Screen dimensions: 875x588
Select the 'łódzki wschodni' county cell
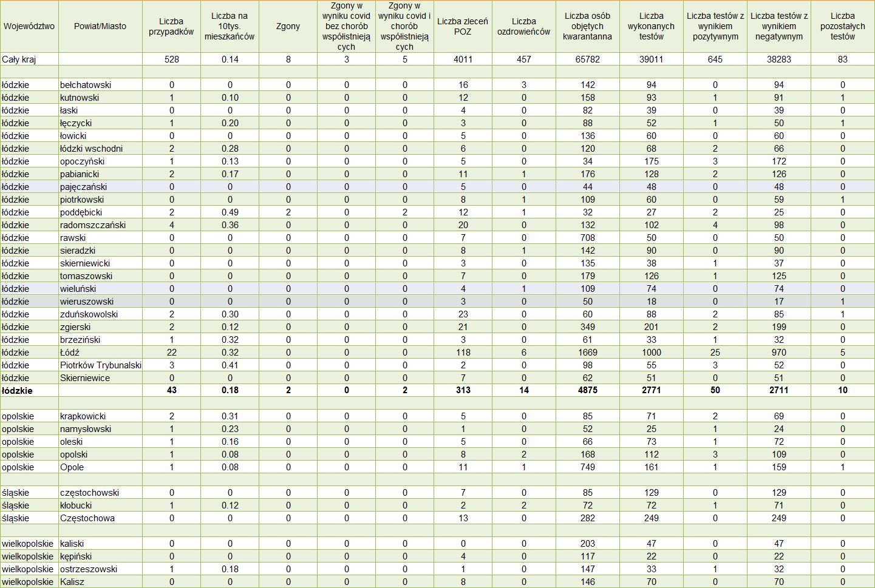point(100,149)
